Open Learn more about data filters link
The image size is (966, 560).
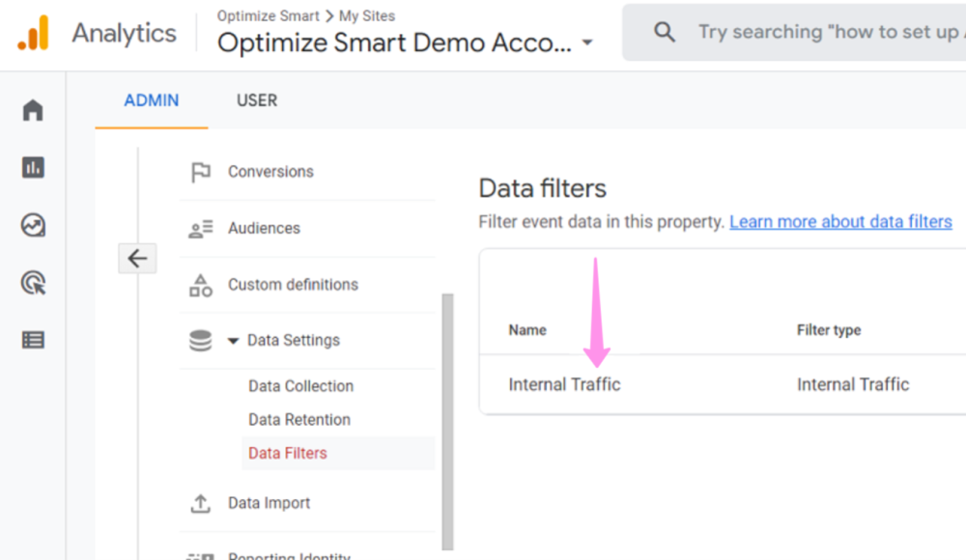tap(840, 222)
